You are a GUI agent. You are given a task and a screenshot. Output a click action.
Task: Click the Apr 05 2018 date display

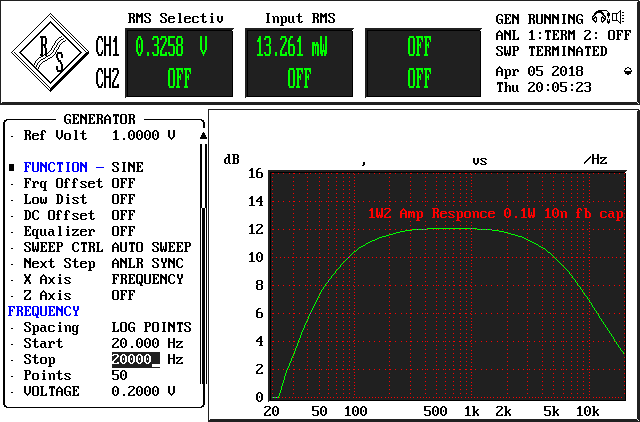tap(539, 71)
